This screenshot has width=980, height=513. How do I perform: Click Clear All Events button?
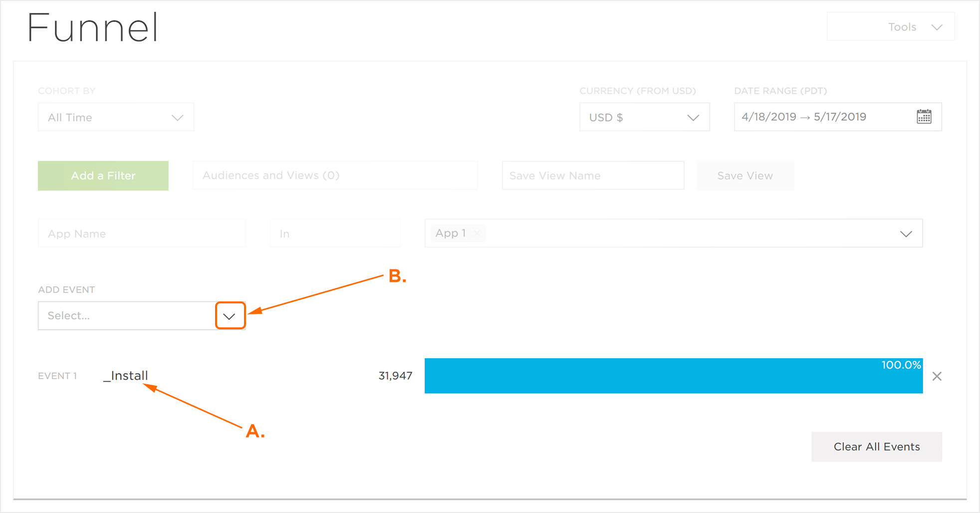pos(876,447)
